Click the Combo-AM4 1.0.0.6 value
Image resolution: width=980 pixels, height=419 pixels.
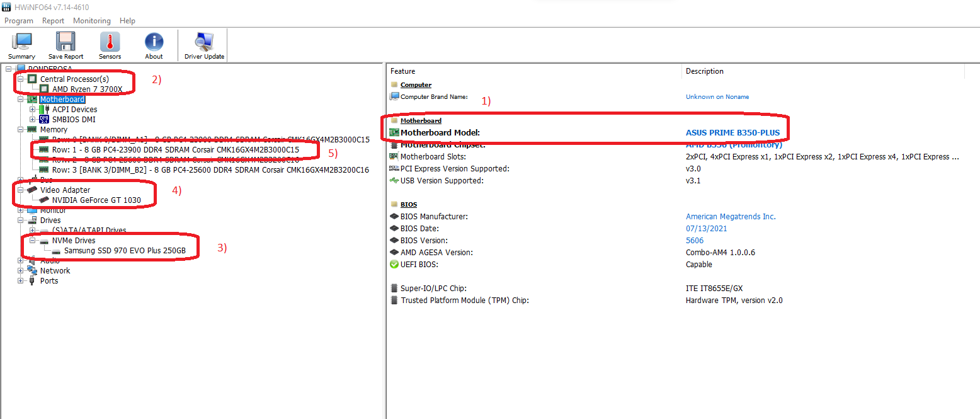(x=720, y=252)
